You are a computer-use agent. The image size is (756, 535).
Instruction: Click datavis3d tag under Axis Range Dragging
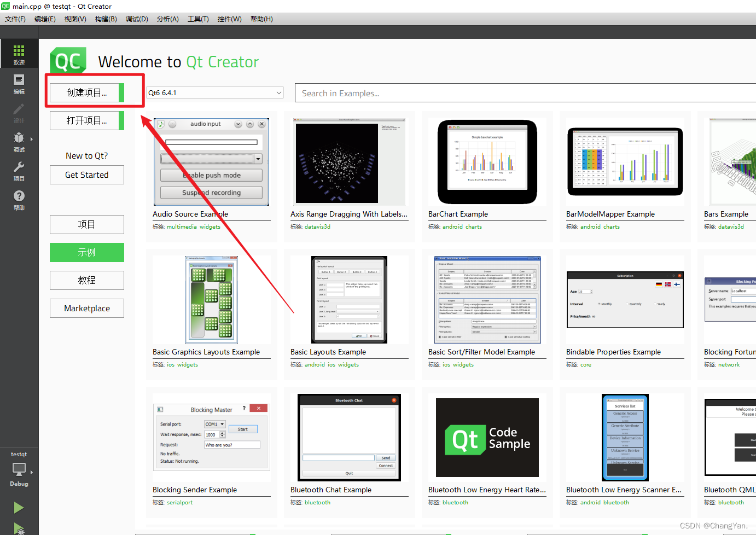click(317, 226)
